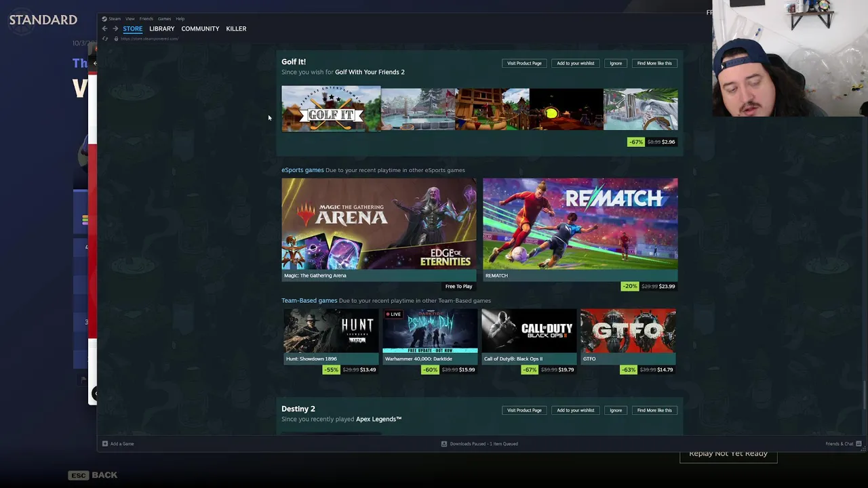
Task: Open the Golf It! title link
Action: point(294,62)
